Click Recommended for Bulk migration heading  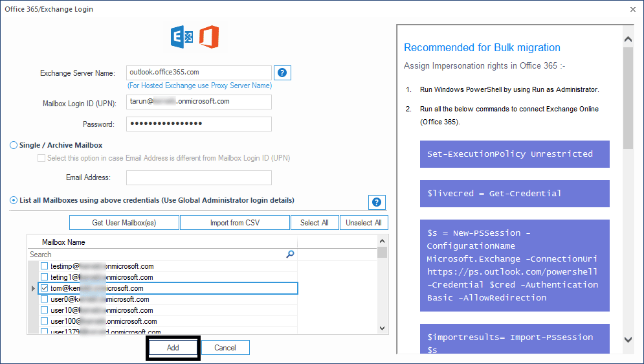tap(482, 48)
